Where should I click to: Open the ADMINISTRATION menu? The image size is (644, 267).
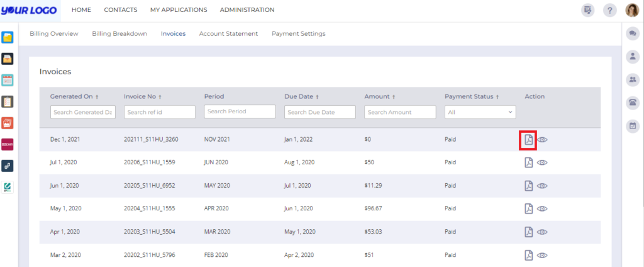(247, 10)
